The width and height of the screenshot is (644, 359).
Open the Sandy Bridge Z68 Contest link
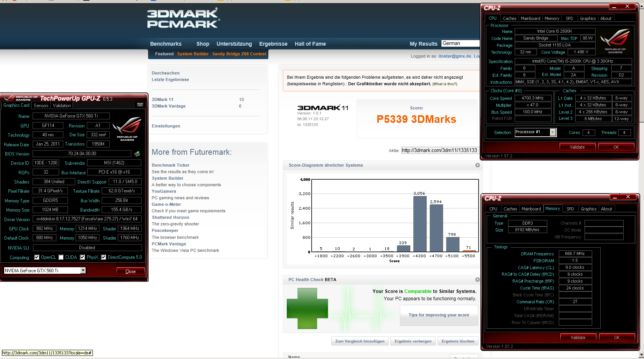(239, 54)
